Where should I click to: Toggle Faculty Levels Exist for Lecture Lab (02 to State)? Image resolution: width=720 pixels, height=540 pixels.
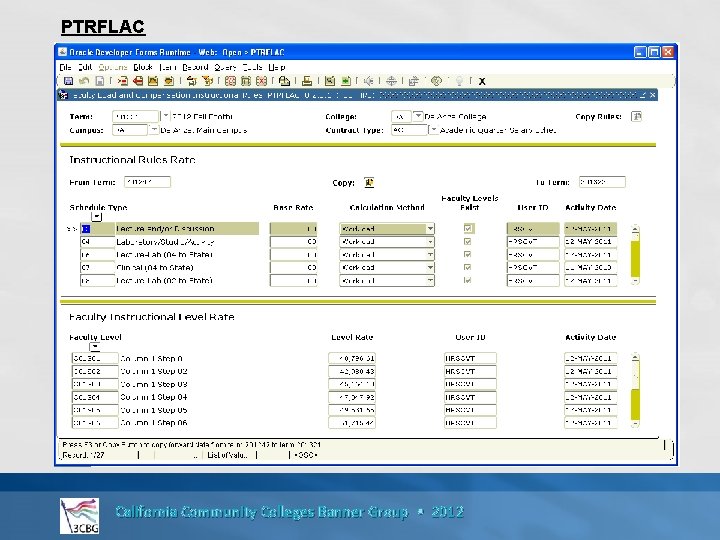coord(467,280)
